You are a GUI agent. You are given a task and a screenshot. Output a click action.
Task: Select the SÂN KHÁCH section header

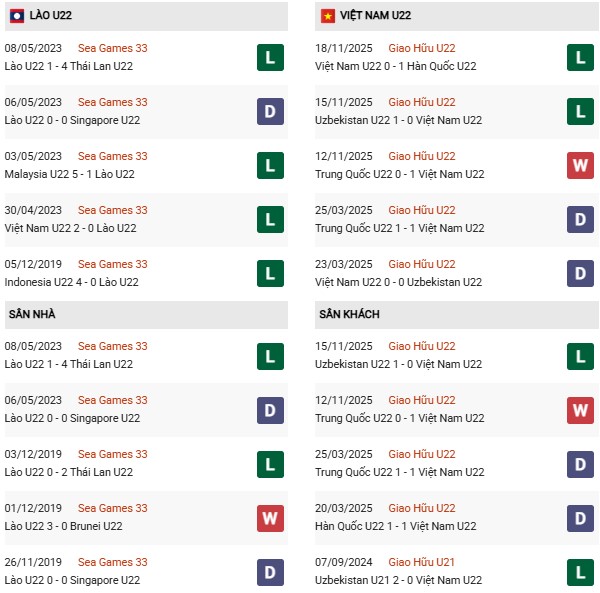coord(349,314)
